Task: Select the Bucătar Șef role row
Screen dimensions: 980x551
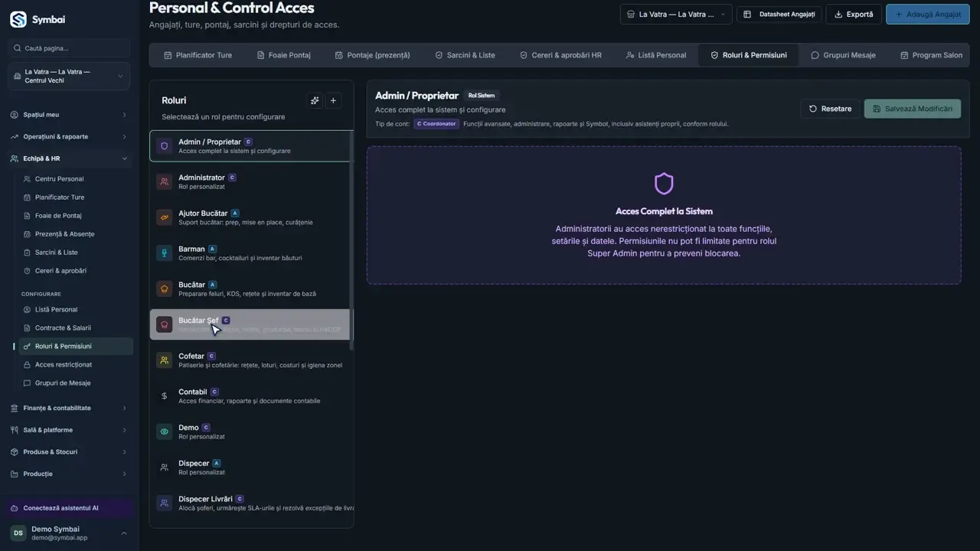Action: pyautogui.click(x=250, y=324)
